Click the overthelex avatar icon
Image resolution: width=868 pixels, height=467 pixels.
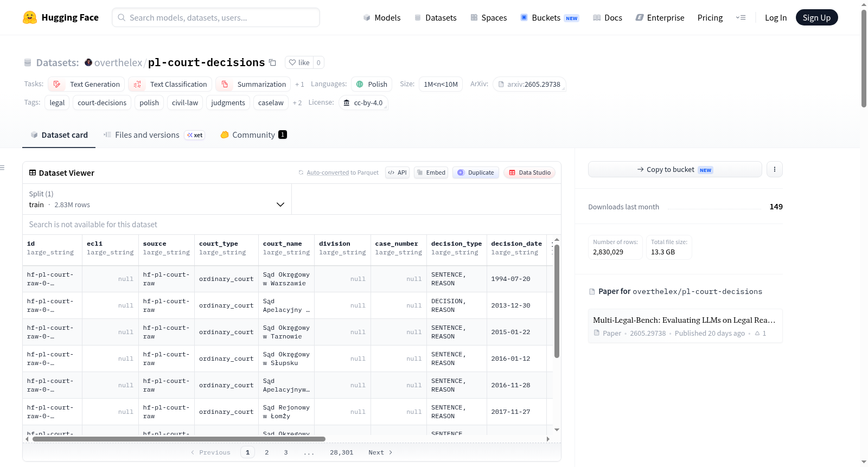[x=88, y=62]
